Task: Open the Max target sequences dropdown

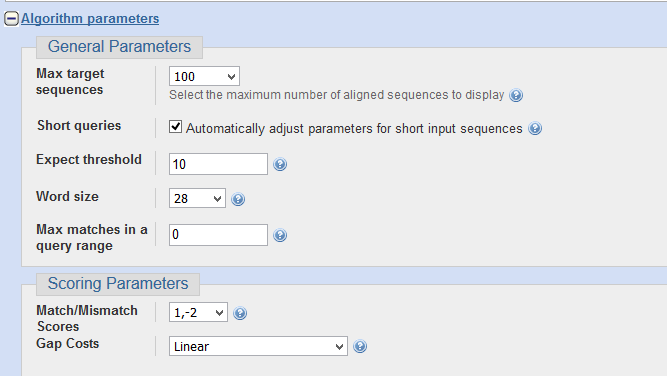Action: coord(204,77)
